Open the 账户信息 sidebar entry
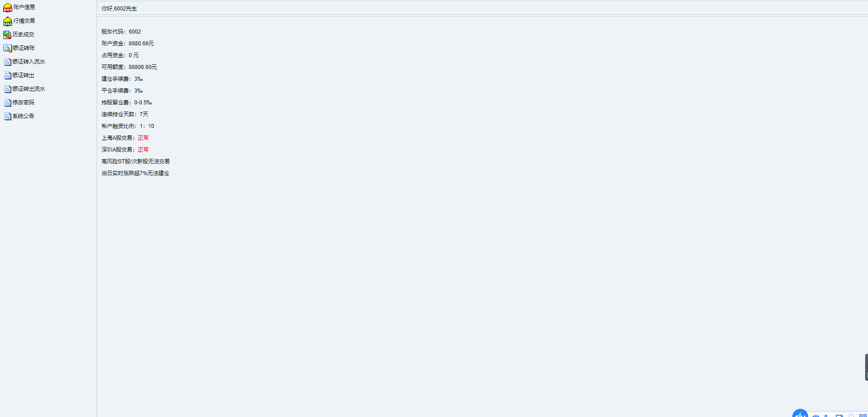 [24, 7]
